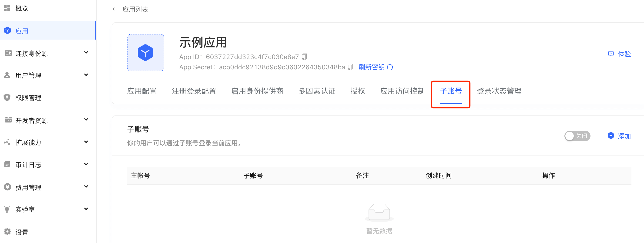Image resolution: width=644 pixels, height=243 pixels.
Task: Click the back arrow to app list
Action: 115,9
